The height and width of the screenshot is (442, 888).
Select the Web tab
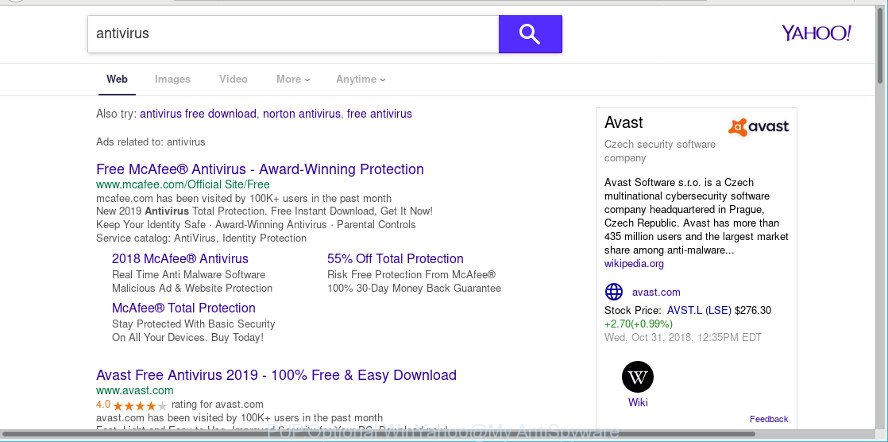(x=117, y=79)
